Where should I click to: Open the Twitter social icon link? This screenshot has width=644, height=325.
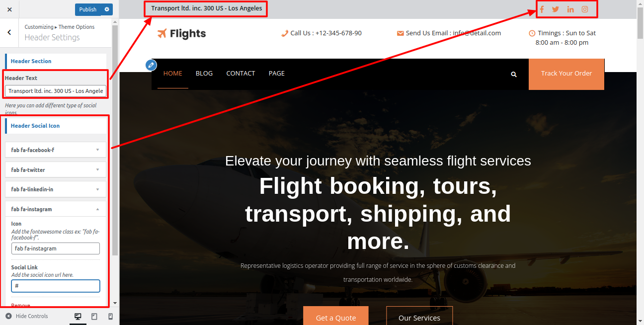pyautogui.click(x=556, y=9)
